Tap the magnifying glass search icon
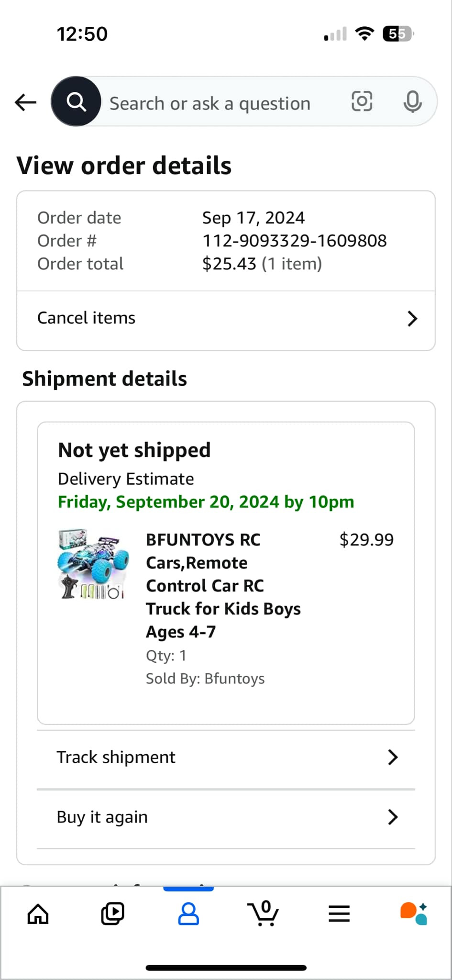The height and width of the screenshot is (980, 452). (76, 101)
